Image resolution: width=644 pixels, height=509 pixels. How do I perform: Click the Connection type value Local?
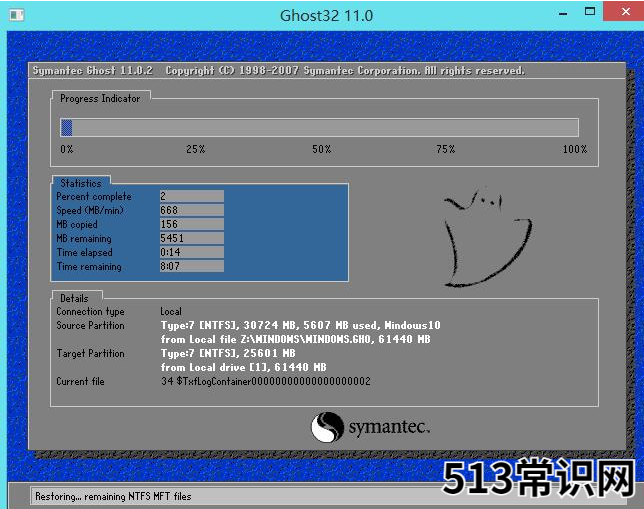(171, 311)
